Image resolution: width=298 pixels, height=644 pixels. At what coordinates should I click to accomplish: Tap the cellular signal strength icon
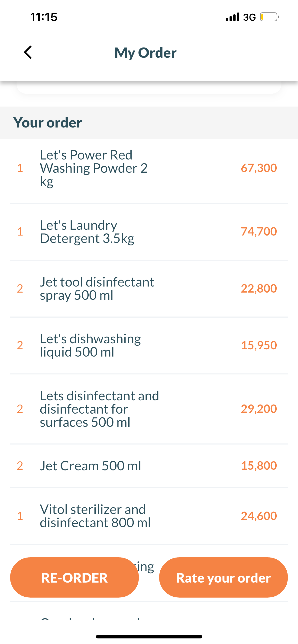click(232, 17)
